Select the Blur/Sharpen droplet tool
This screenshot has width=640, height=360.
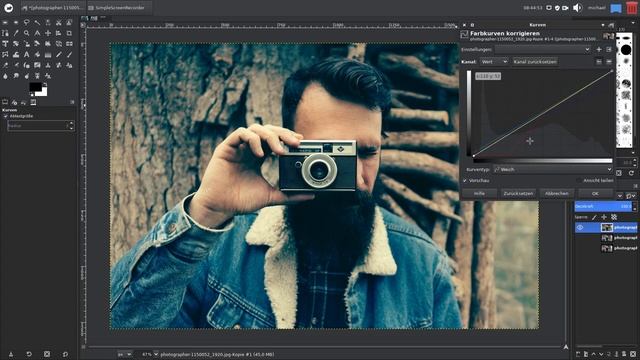5,76
